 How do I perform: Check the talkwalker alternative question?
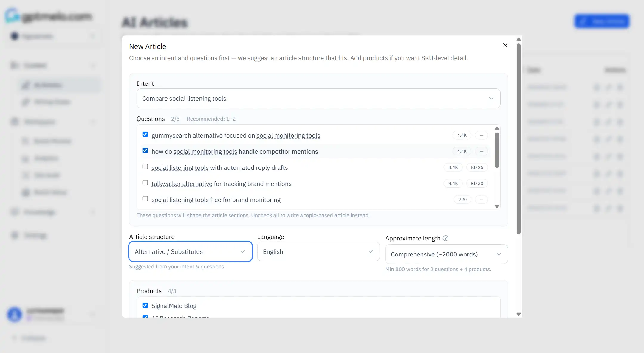[x=145, y=183]
